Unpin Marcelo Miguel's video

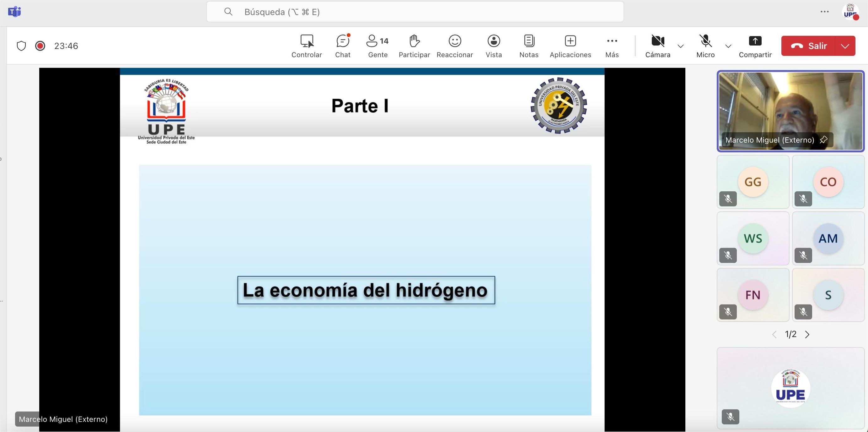[823, 139]
